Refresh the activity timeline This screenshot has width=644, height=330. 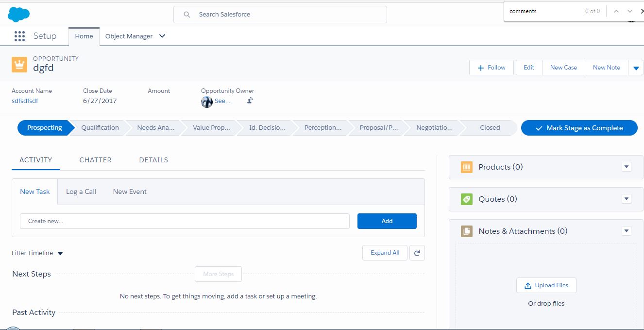pyautogui.click(x=417, y=253)
